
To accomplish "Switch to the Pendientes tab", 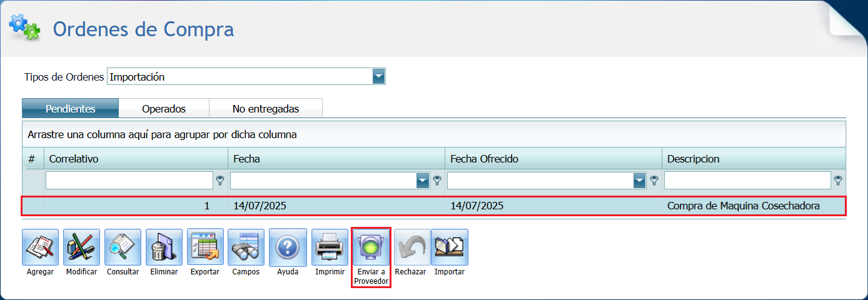I will tap(70, 108).
